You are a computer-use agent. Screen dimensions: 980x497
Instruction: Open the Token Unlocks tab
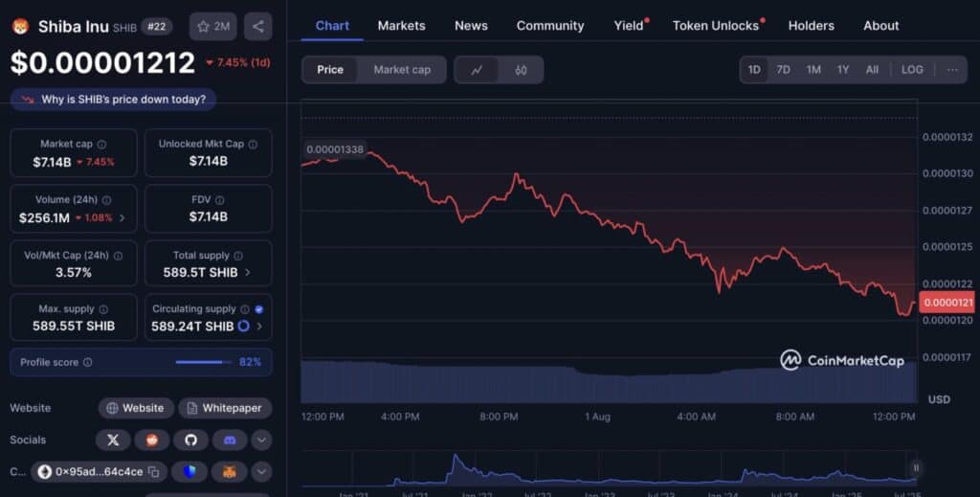[718, 26]
